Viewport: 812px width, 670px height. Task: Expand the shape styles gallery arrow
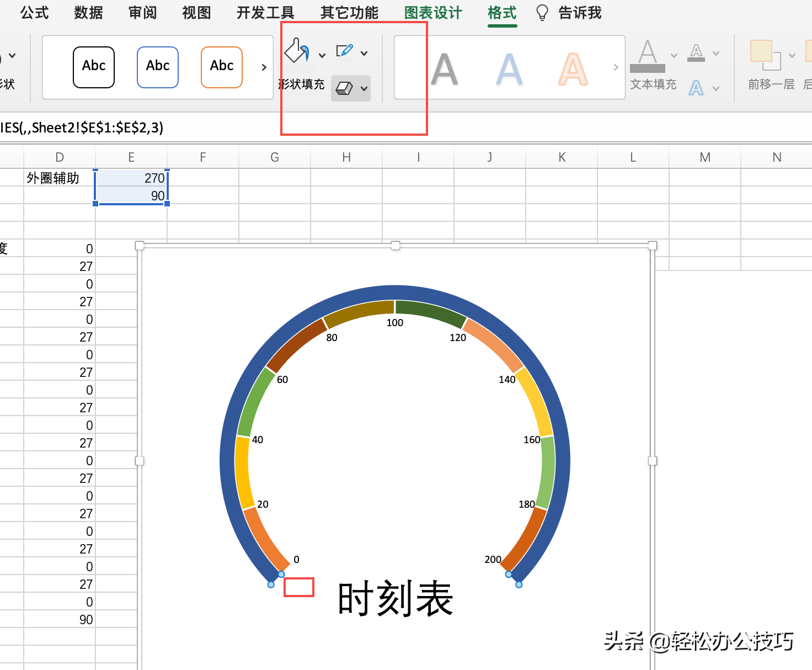click(x=264, y=67)
